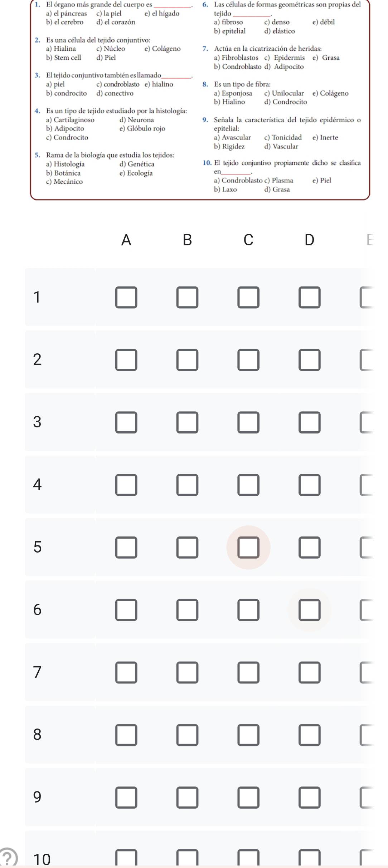The width and height of the screenshot is (388, 868).
Task: Click the quiz questions image
Action: click(200, 100)
